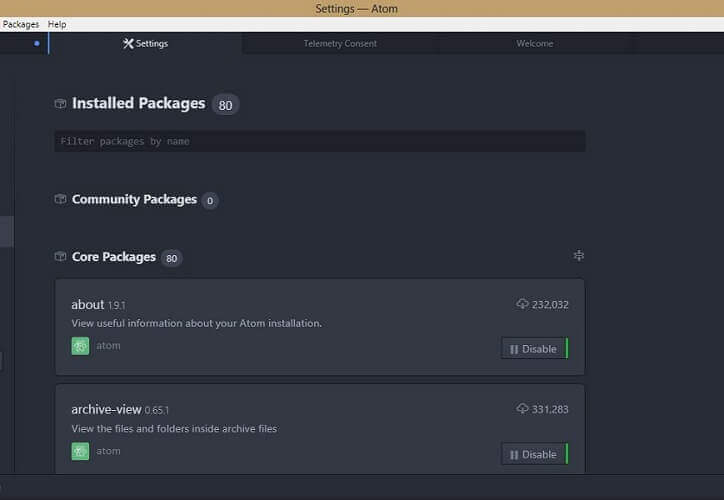Collapse the Core Packages section heading
This screenshot has width=724, height=500.
(x=114, y=257)
